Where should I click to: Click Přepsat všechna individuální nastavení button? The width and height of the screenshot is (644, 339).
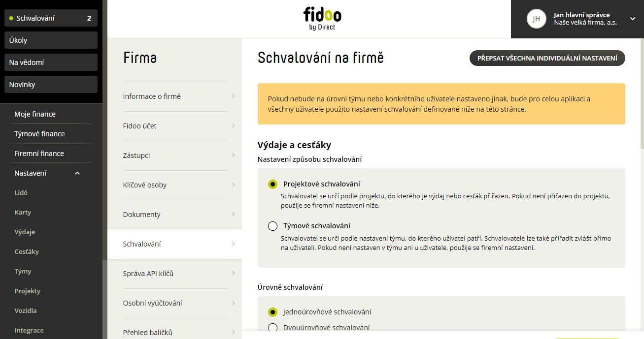point(547,58)
